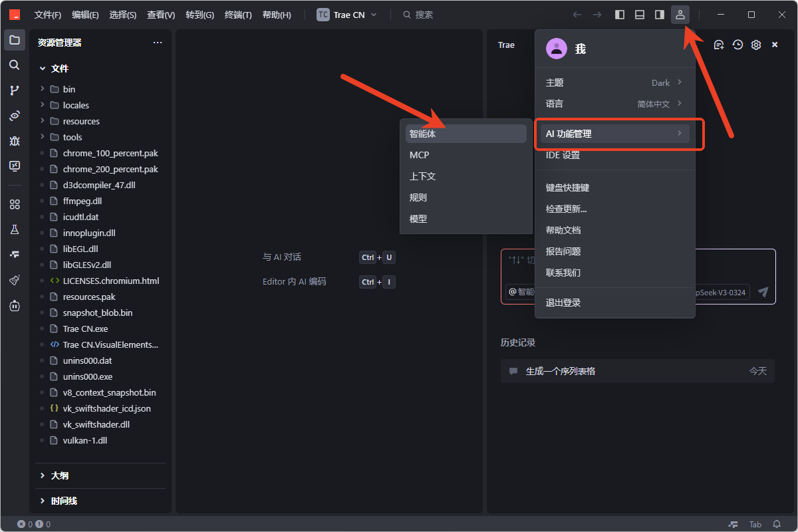
Task: Select 上下文 in the submenu
Action: pyautogui.click(x=466, y=176)
